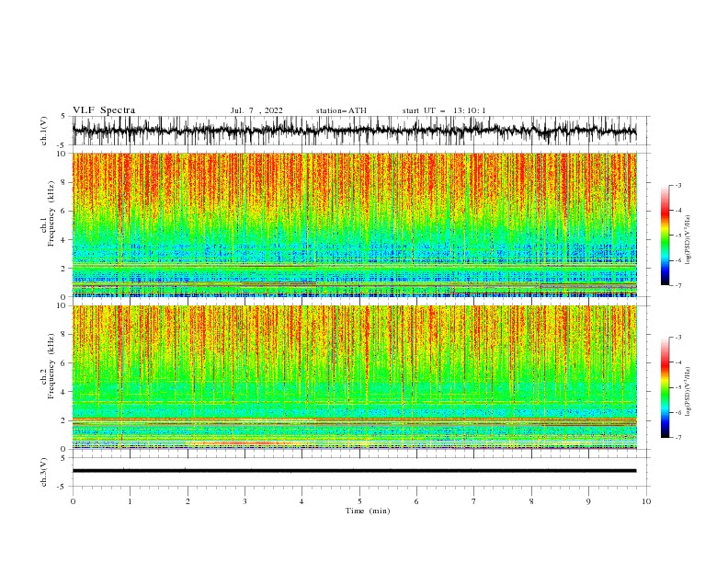Click the 'ch.1 Frequency (kHz)' axis label
The height and width of the screenshot is (563, 728).
47,213
